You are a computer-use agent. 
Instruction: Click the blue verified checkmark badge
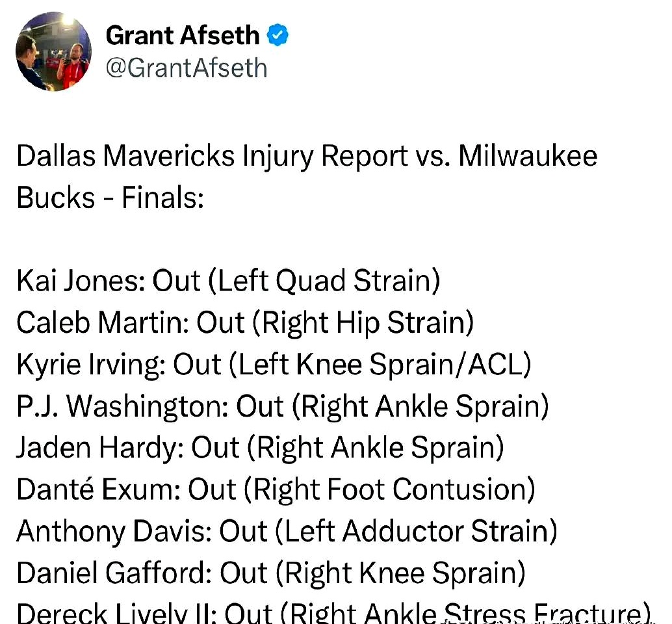point(278,36)
